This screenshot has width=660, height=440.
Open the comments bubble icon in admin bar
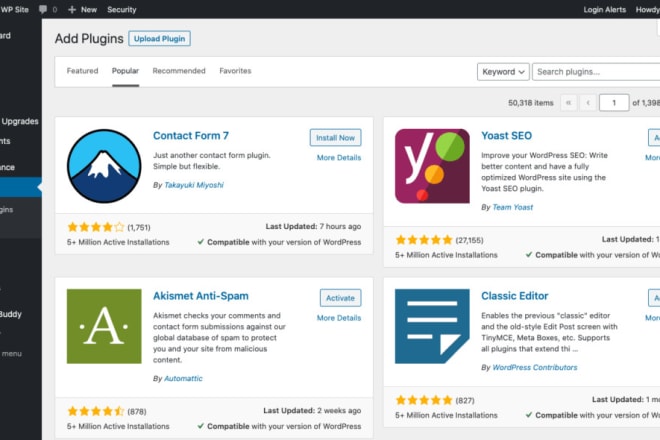tap(43, 9)
